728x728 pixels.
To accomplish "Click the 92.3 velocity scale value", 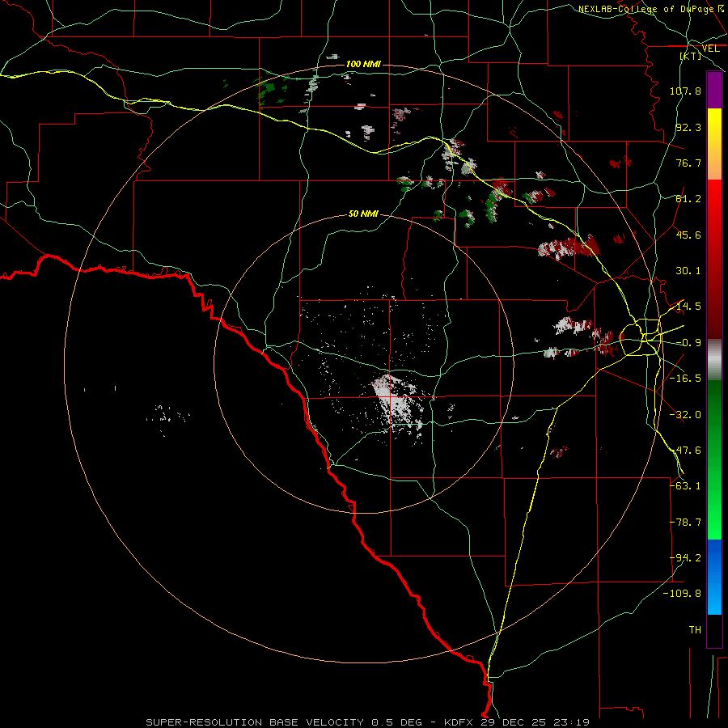I will pos(688,127).
